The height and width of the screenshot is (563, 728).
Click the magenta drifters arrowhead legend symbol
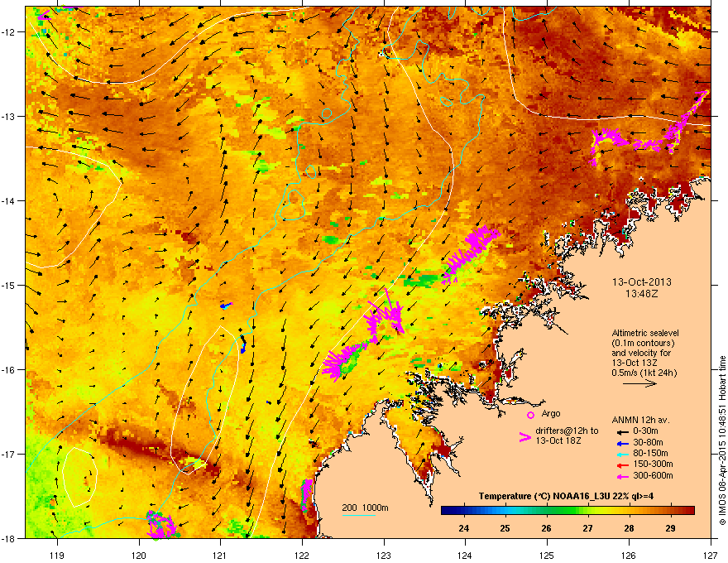[524, 436]
